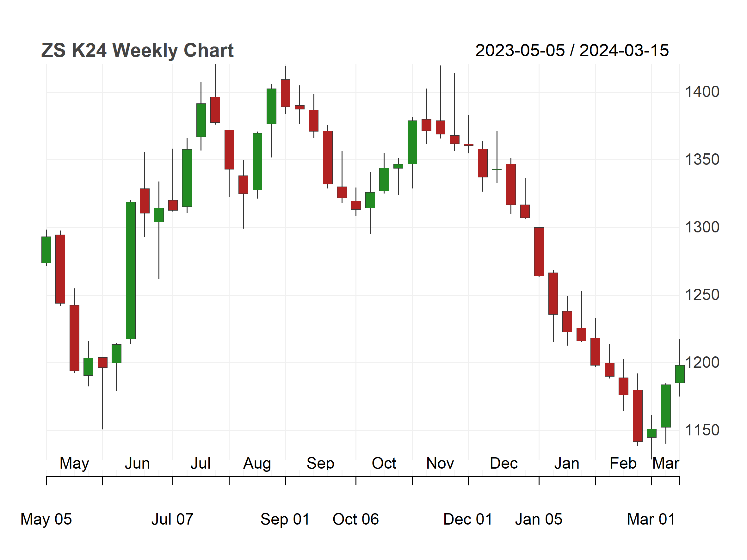
Task: Click the May month label
Action: (x=74, y=464)
